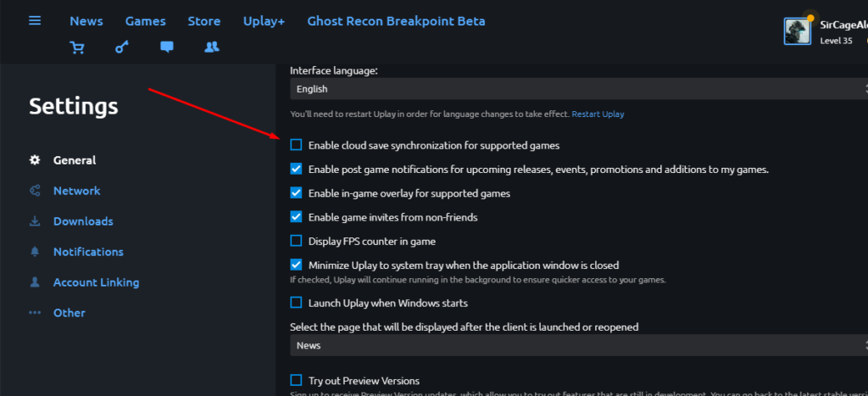Select Account Linking in settings sidebar

coord(96,282)
